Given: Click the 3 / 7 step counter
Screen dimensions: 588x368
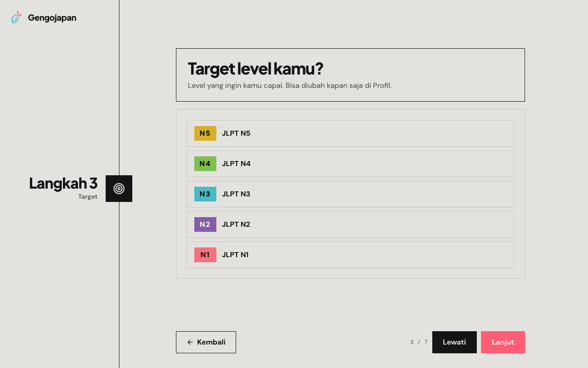Looking at the screenshot, I should [x=419, y=342].
